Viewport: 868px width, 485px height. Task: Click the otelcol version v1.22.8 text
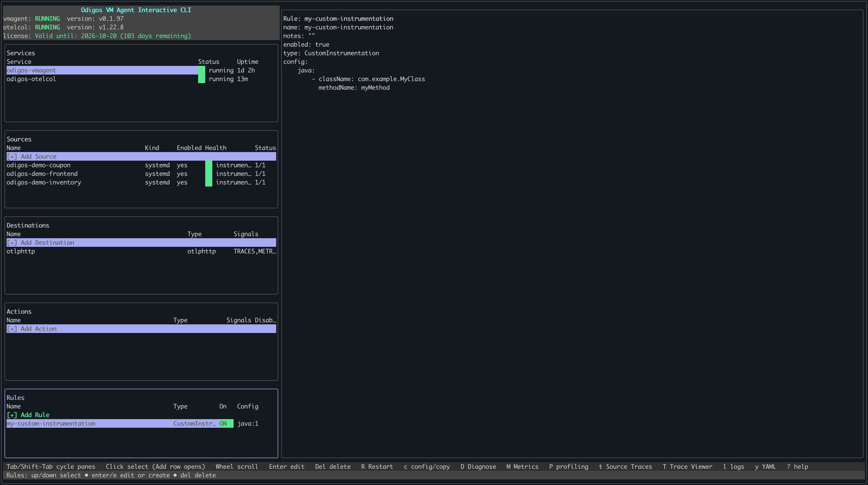click(x=95, y=27)
